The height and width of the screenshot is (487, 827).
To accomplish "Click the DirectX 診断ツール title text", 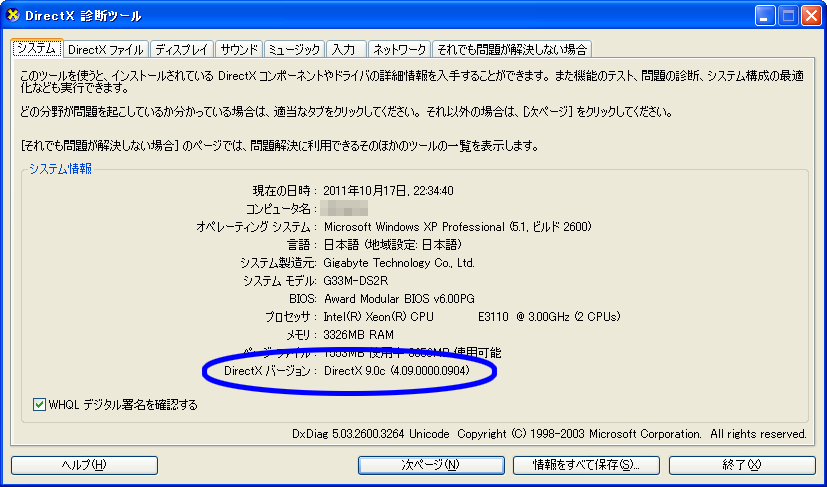I will click(x=83, y=16).
